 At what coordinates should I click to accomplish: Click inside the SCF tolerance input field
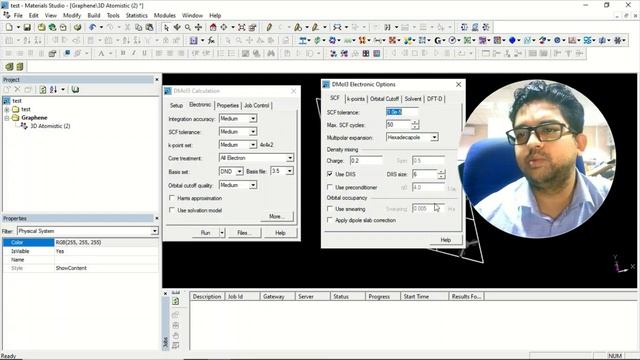[402, 112]
